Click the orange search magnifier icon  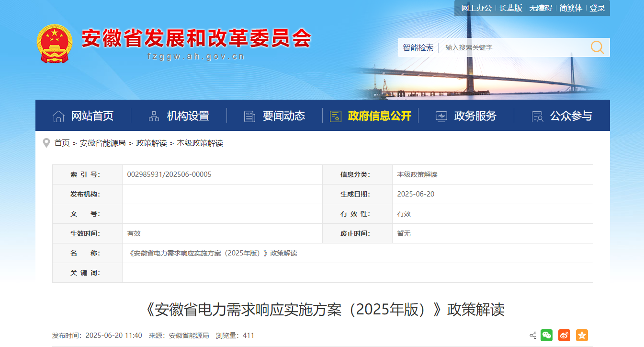pos(597,47)
